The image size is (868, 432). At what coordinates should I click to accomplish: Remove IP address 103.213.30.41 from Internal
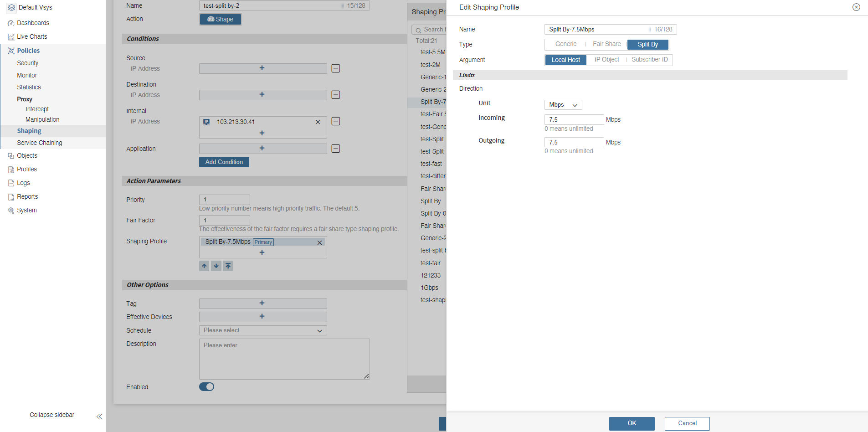click(318, 122)
